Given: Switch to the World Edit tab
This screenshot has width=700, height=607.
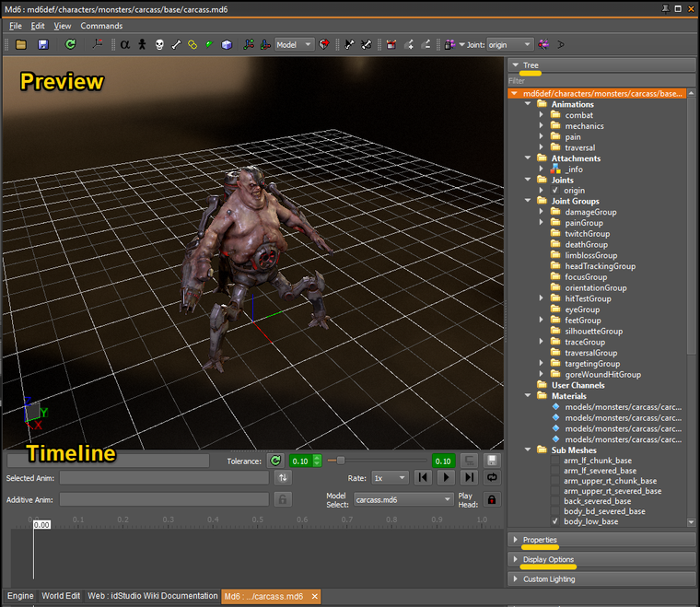Looking at the screenshot, I should pos(61,596).
